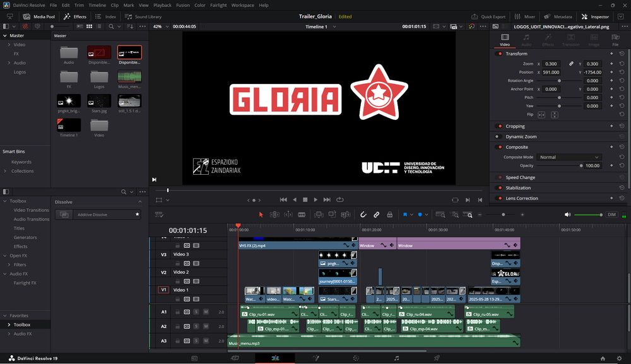Viewport: 631px width, 364px height.
Task: Click the Flip Horizontal icon in Inspector
Action: [541, 115]
